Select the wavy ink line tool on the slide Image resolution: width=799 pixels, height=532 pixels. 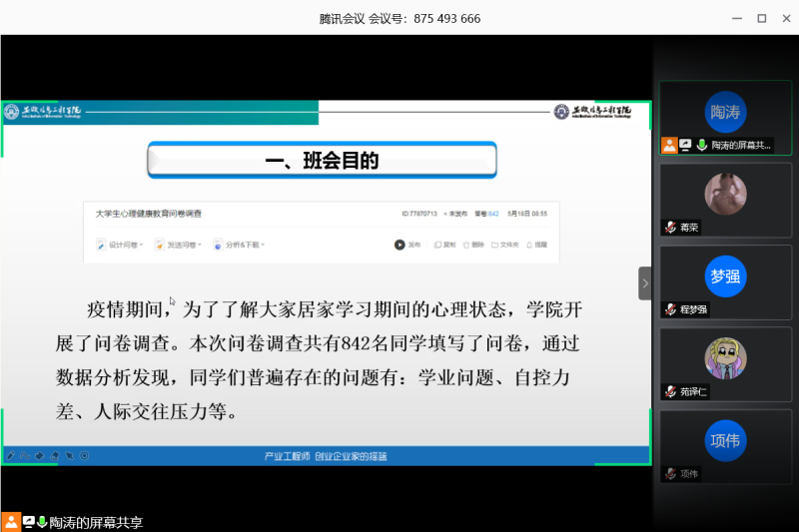[x=25, y=455]
